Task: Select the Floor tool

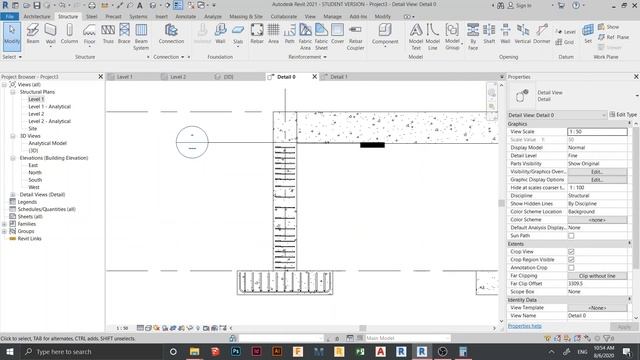Action: (x=89, y=33)
